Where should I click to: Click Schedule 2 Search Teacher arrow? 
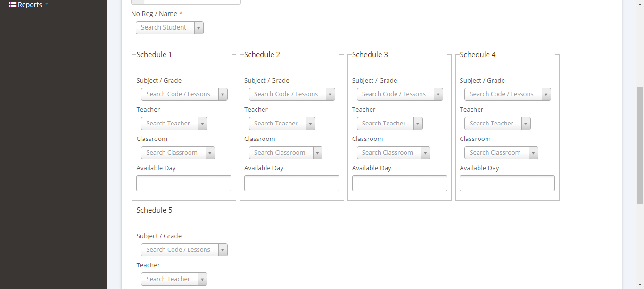pos(310,124)
